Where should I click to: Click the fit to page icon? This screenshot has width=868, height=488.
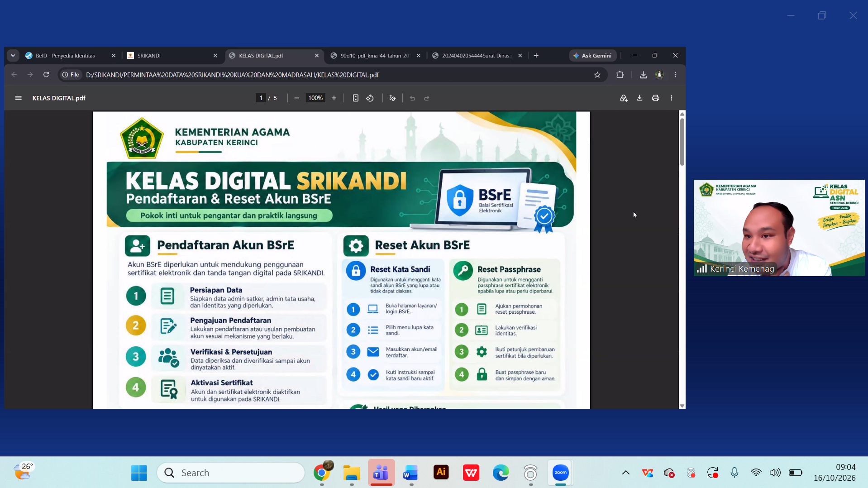[356, 98]
